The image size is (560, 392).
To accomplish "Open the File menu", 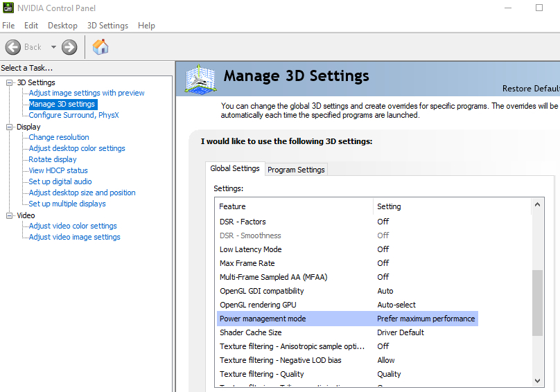I will [x=8, y=26].
